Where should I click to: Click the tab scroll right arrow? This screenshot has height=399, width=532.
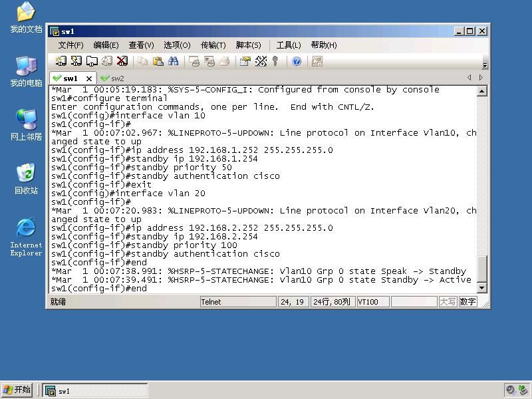(481, 78)
